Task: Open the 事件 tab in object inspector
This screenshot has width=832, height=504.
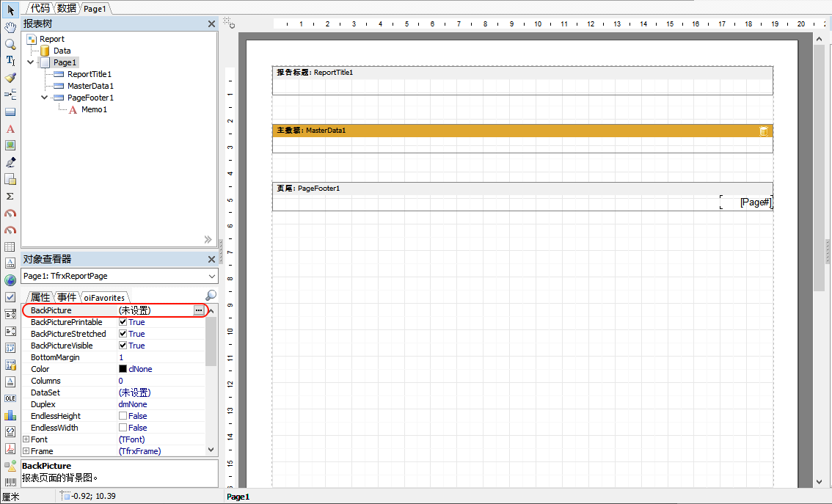Action: pos(67,297)
